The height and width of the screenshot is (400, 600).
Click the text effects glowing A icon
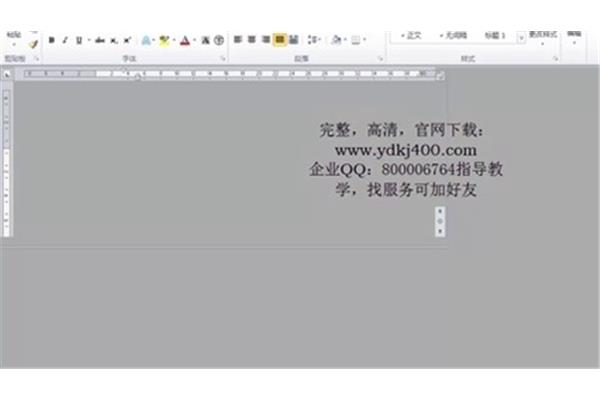coord(146,40)
